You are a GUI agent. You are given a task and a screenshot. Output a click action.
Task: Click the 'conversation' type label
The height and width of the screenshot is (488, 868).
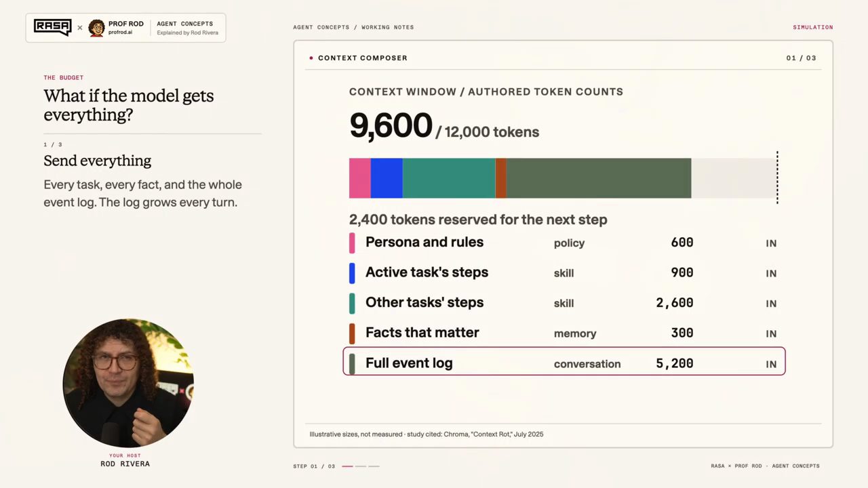587,364
